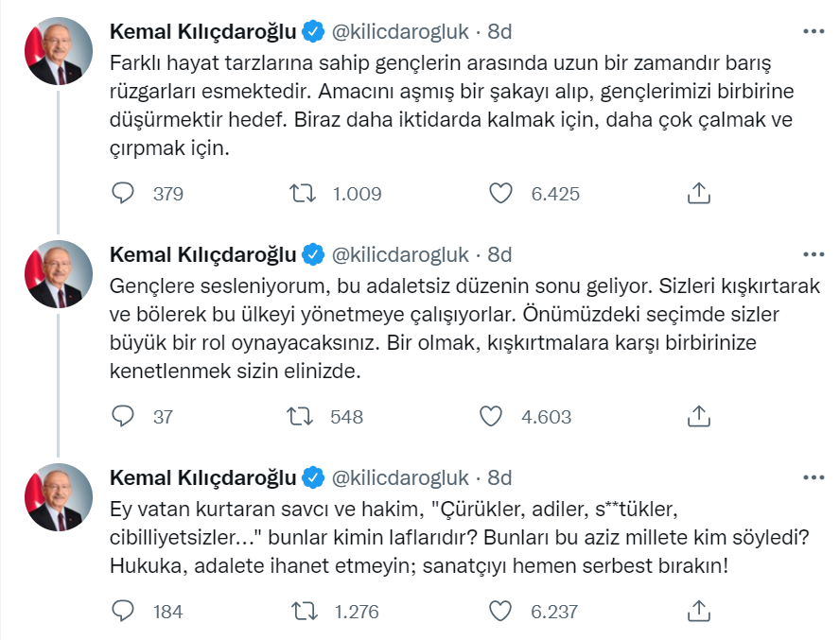Image resolution: width=840 pixels, height=640 pixels.
Task: Open Kemal Kılıçdaroğlu's name in first tweet
Action: [203, 32]
